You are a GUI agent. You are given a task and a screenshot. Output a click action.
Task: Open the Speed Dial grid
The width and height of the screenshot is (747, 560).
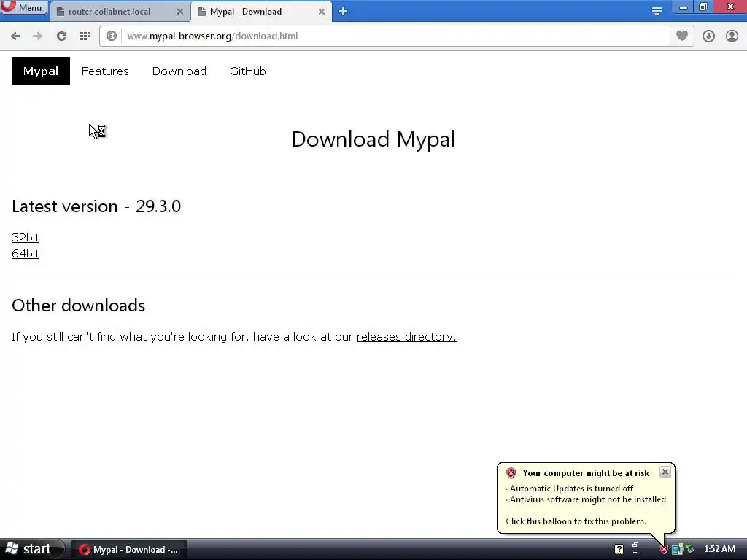(85, 36)
